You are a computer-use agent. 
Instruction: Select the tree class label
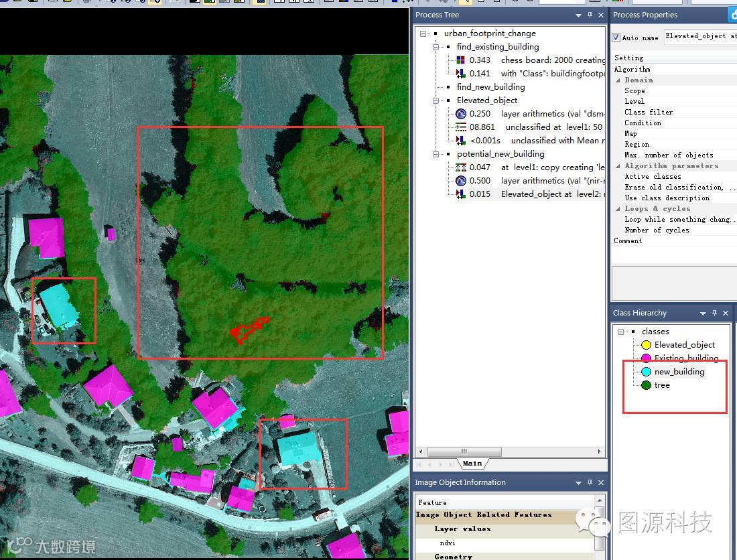tap(662, 385)
